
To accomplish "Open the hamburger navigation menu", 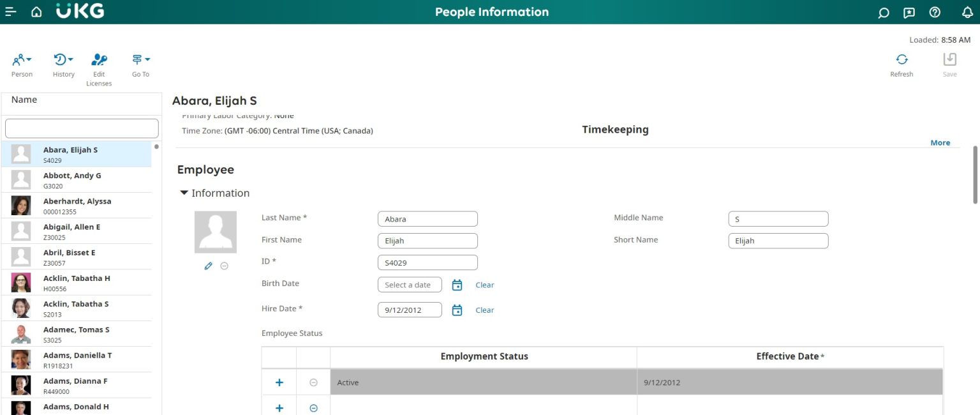I will (10, 11).
